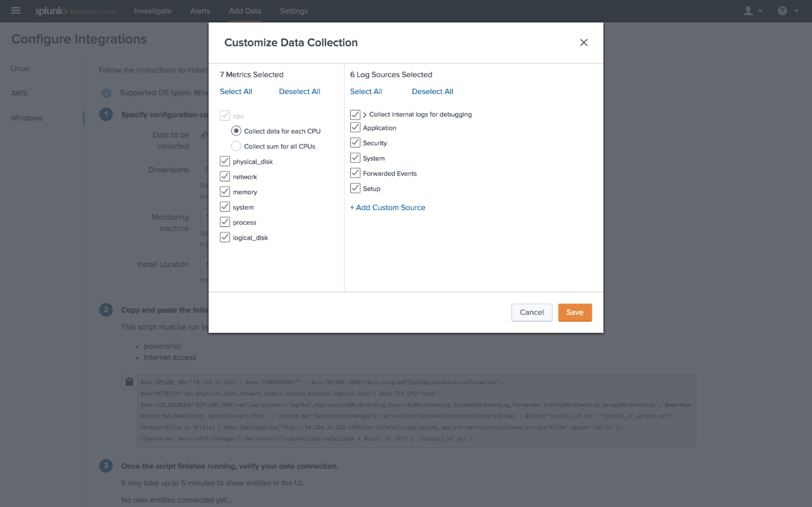Save the data collection settings
Screen dimensions: 812x507
coord(574,312)
